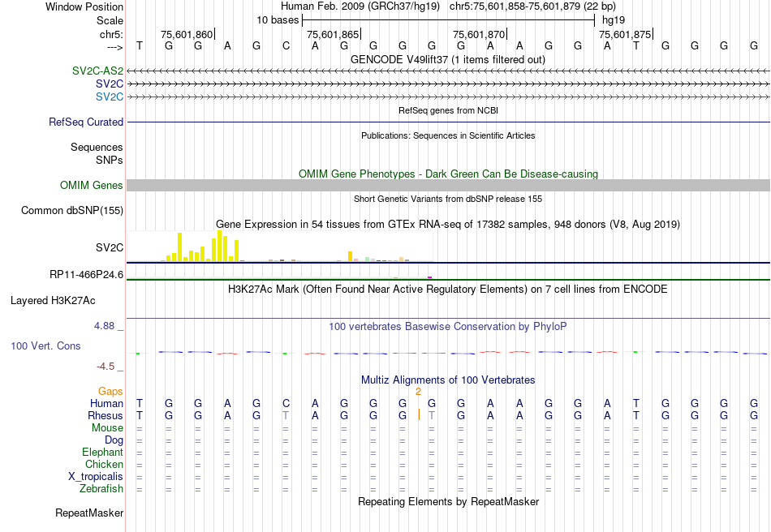The width and height of the screenshot is (771, 532).
Task: Click the hg19 label beside scale bar
Action: click(x=614, y=20)
